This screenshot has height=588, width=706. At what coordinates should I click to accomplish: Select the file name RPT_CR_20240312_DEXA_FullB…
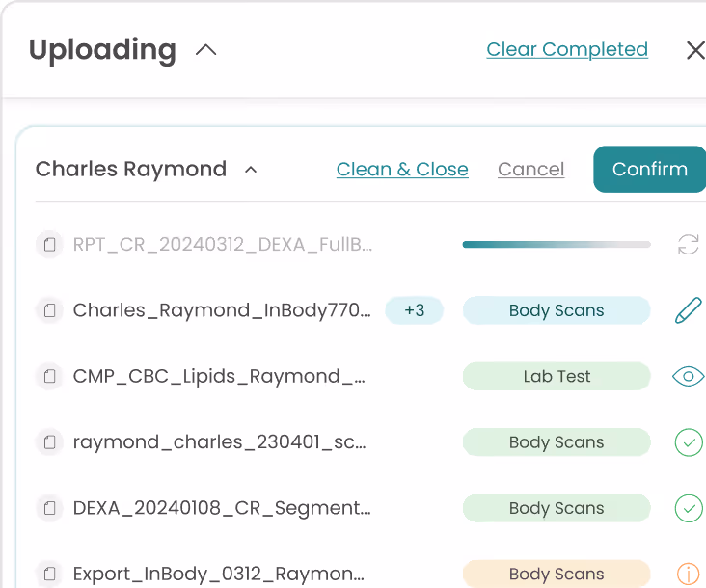(223, 244)
